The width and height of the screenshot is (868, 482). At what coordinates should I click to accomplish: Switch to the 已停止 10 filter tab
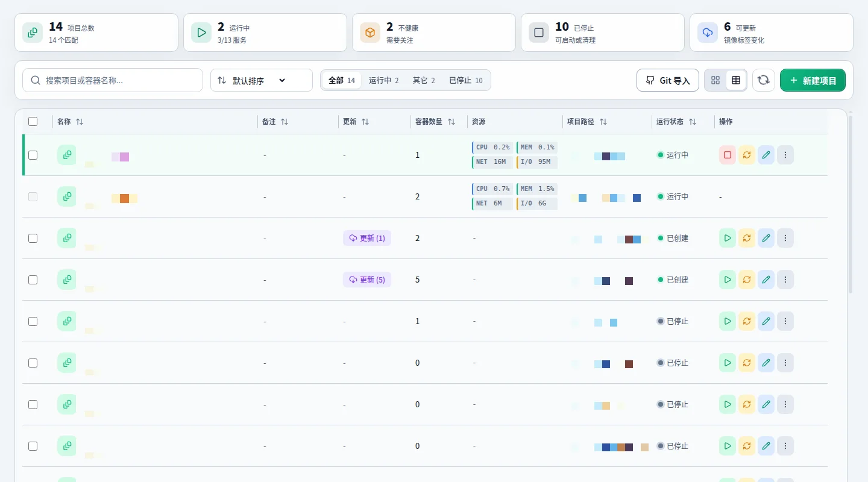point(466,80)
